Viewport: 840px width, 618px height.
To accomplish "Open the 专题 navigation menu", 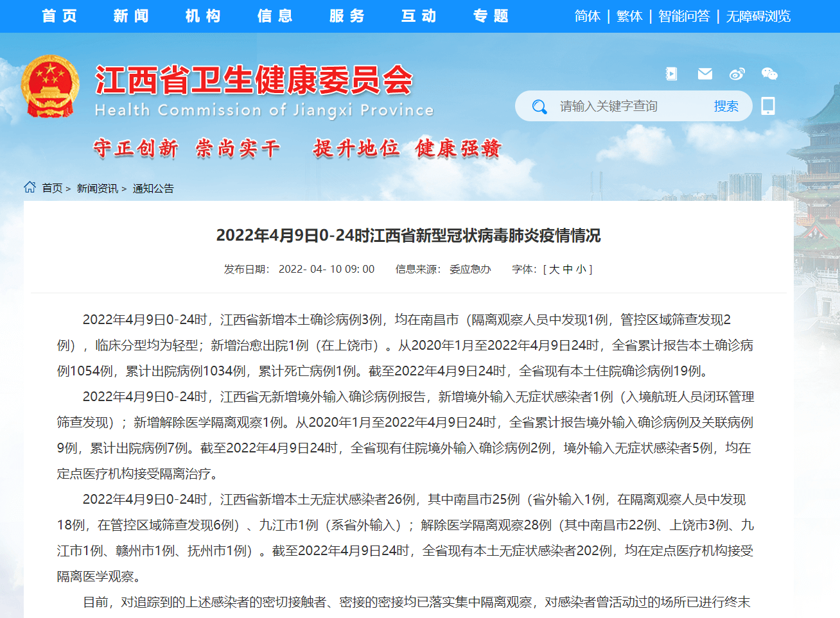I will click(x=491, y=16).
